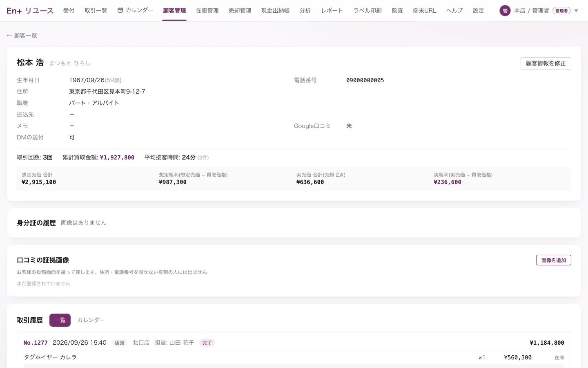Open the カレンダー page in navigation bar
The width and height of the screenshot is (588, 368).
tap(135, 10)
